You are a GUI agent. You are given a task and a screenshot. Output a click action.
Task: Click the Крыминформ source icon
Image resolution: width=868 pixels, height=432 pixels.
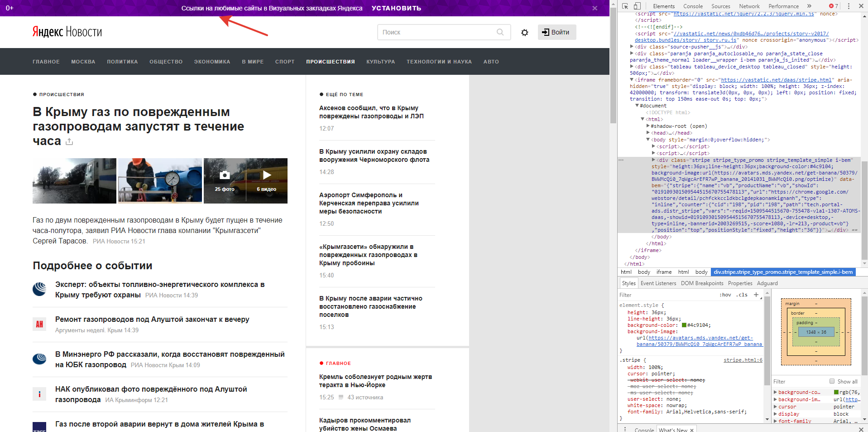point(39,394)
